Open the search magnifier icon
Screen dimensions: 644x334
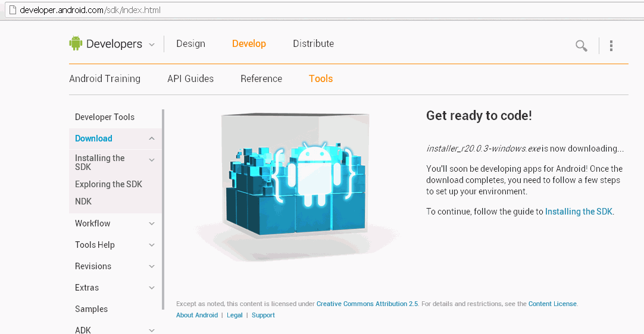pos(581,46)
